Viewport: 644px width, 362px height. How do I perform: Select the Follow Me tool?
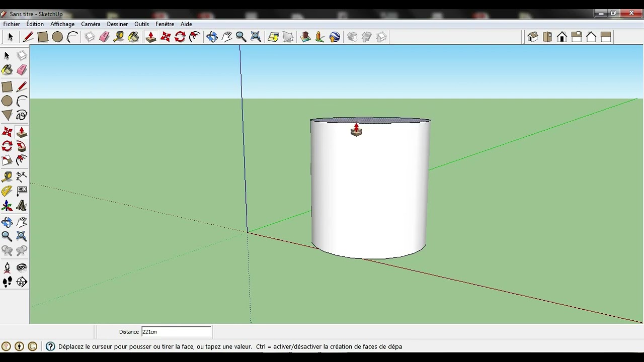22,146
